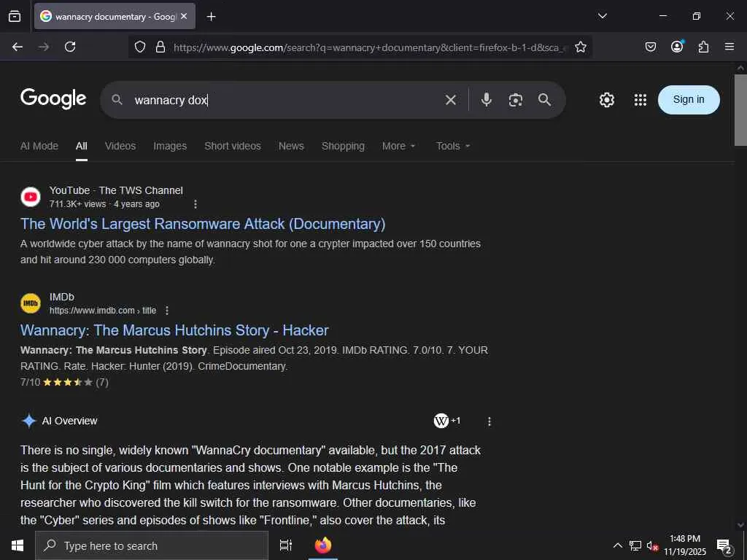This screenshot has width=747, height=560.
Task: Open Google quick settings gear
Action: click(x=606, y=100)
